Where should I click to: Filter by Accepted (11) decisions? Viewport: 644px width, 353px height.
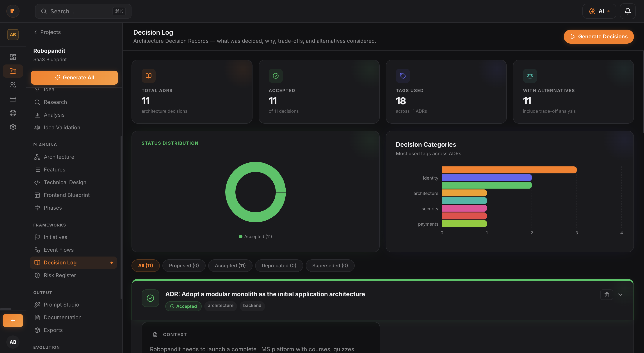tap(230, 266)
